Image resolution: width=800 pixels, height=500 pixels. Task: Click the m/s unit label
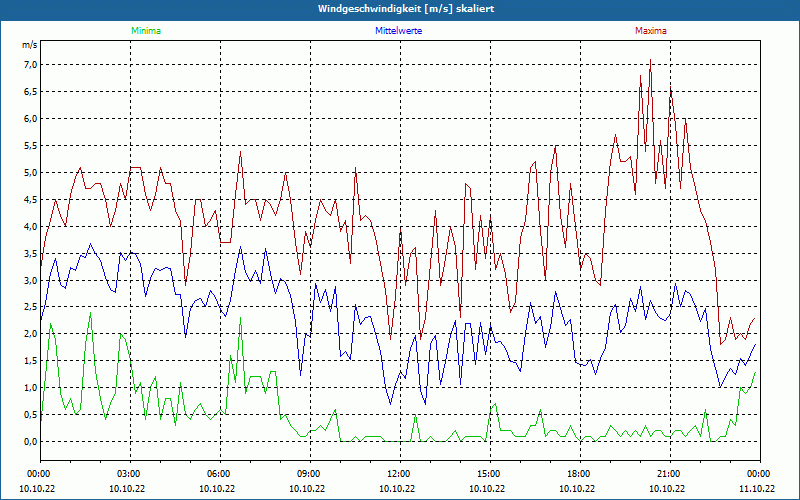tap(30, 45)
